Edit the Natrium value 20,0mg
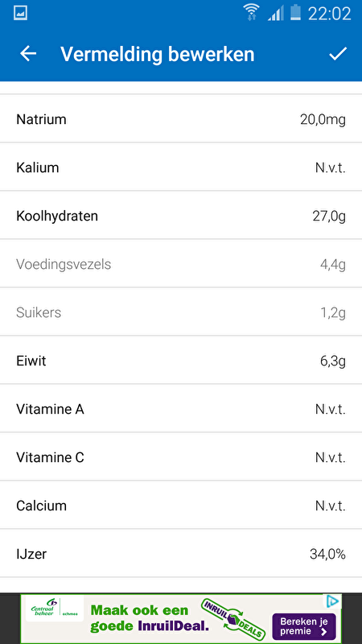Image resolution: width=362 pixels, height=644 pixels. (x=323, y=119)
